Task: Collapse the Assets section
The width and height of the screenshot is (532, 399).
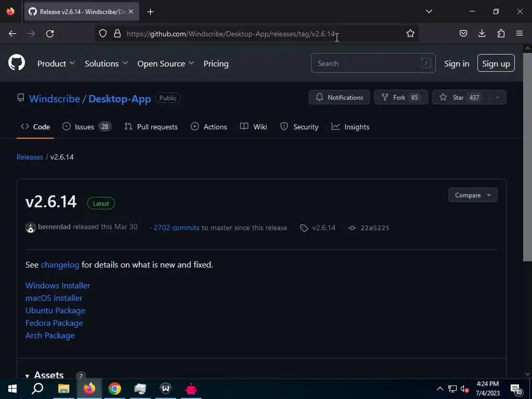Action: click(x=45, y=375)
